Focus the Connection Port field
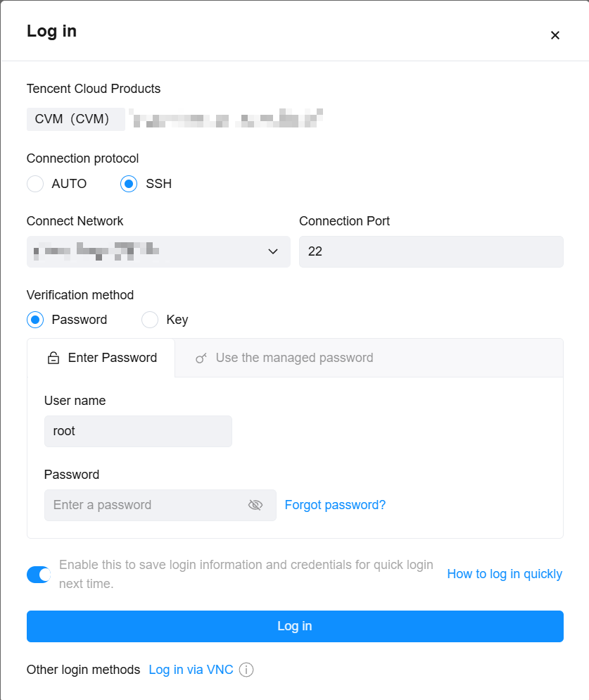 (431, 251)
